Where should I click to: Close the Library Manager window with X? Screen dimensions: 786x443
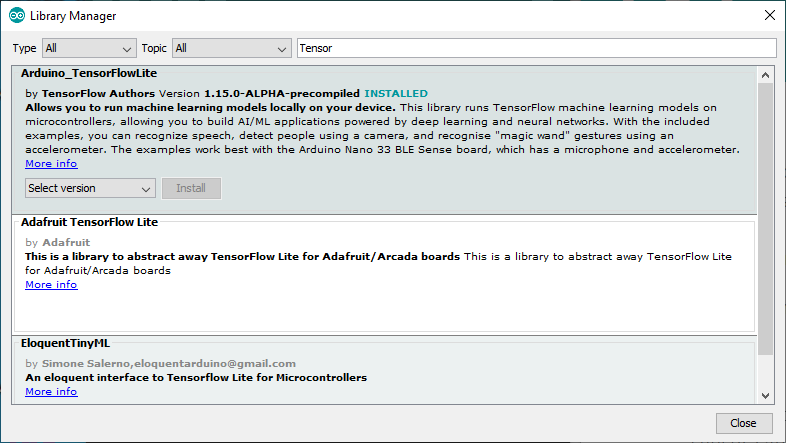click(x=769, y=16)
